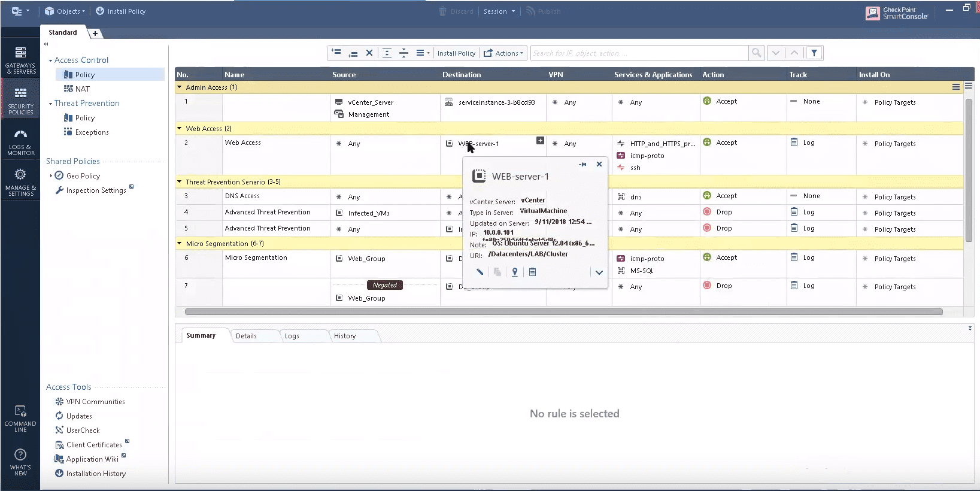Select Policy under Access Control

110,74
